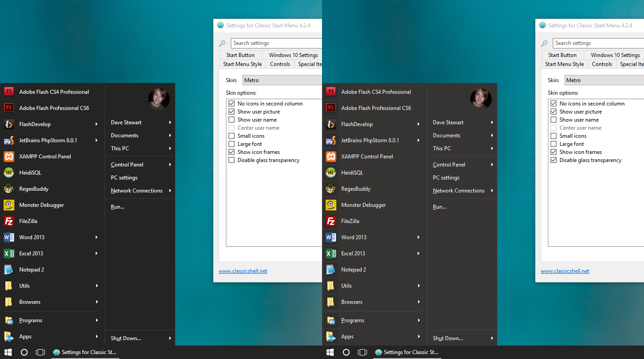Click Windows Start button on left taskbar

8,352
